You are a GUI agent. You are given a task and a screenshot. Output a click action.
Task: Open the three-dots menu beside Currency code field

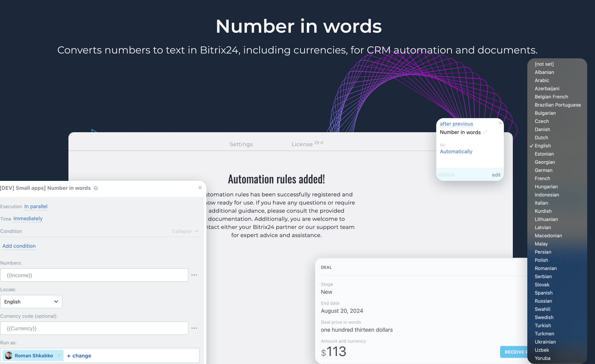click(x=194, y=328)
